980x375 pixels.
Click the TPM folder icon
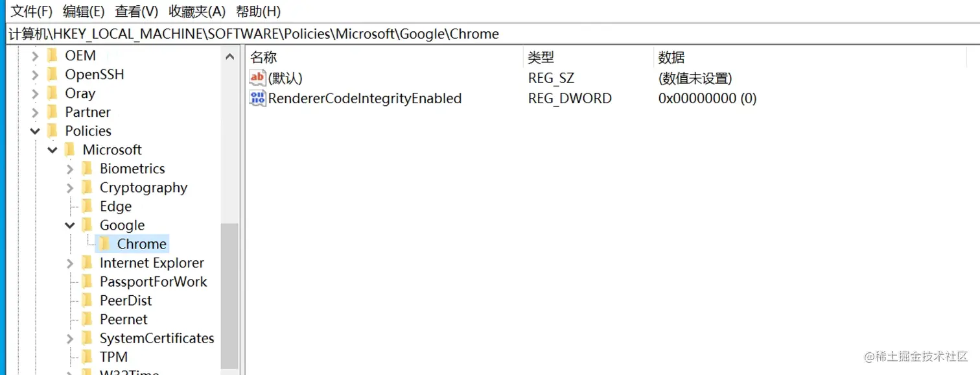[87, 357]
